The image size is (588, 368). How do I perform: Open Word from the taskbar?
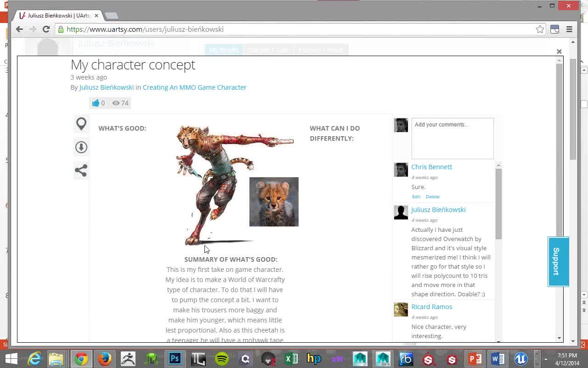tap(498, 359)
